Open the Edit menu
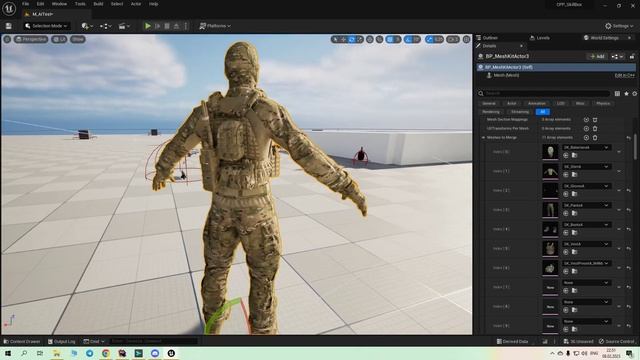 (40, 4)
